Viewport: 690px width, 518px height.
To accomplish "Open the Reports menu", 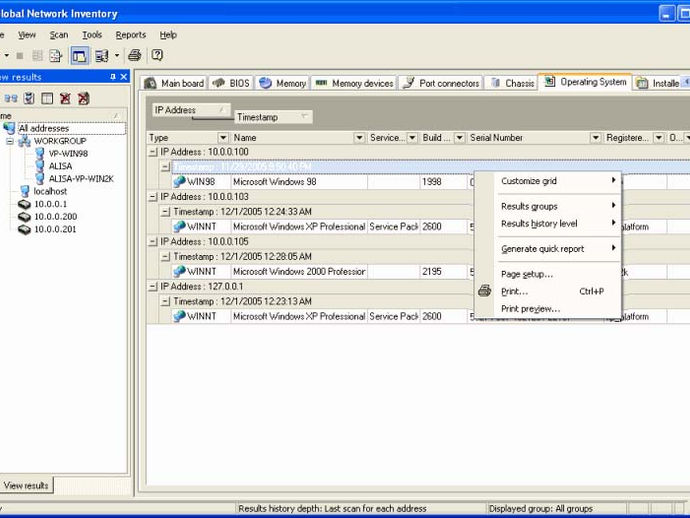I will pyautogui.click(x=131, y=35).
